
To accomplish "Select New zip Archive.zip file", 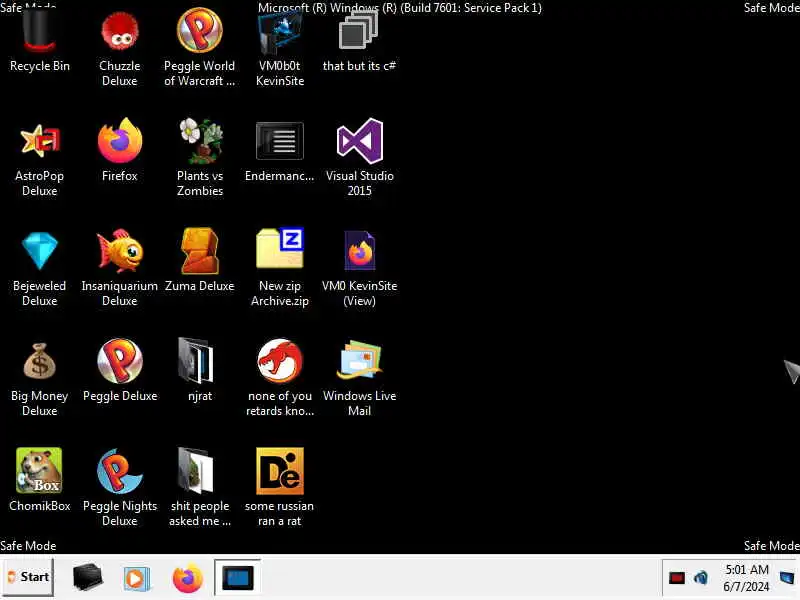I will 280,268.
